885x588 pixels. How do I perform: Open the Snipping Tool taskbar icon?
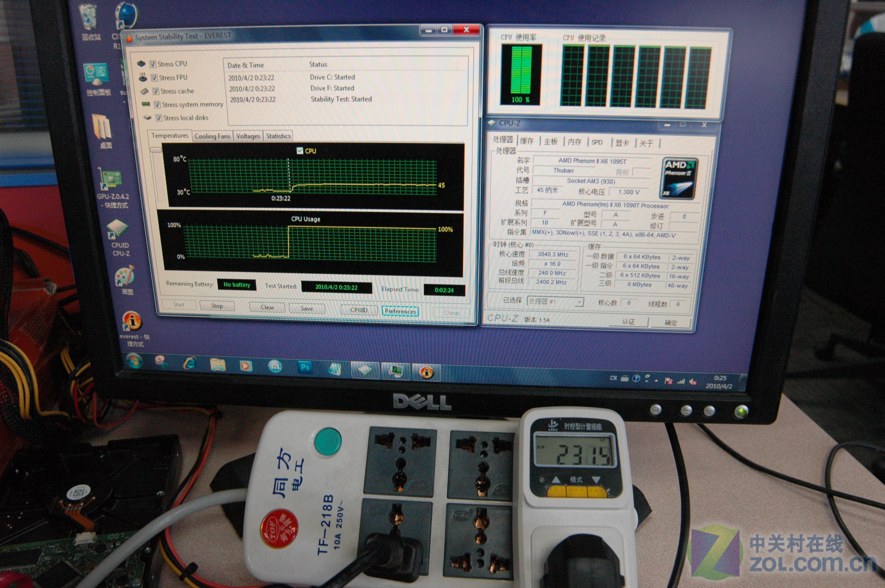tap(162, 362)
